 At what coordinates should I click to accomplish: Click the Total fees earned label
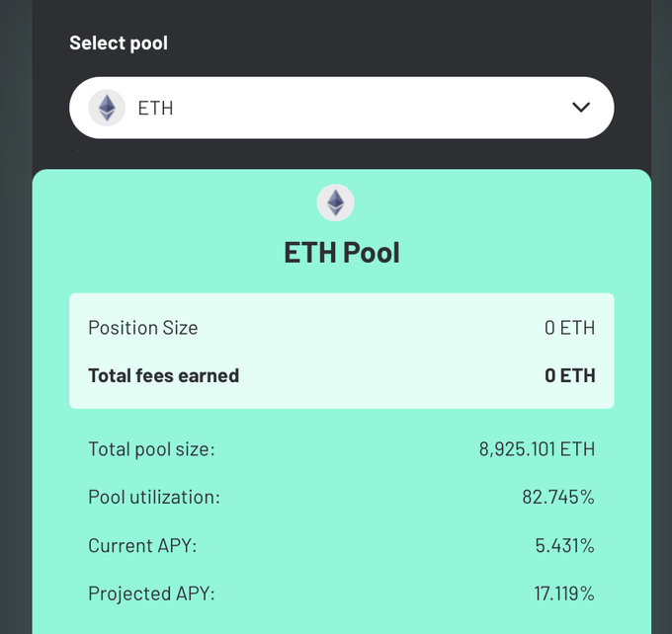click(x=164, y=375)
